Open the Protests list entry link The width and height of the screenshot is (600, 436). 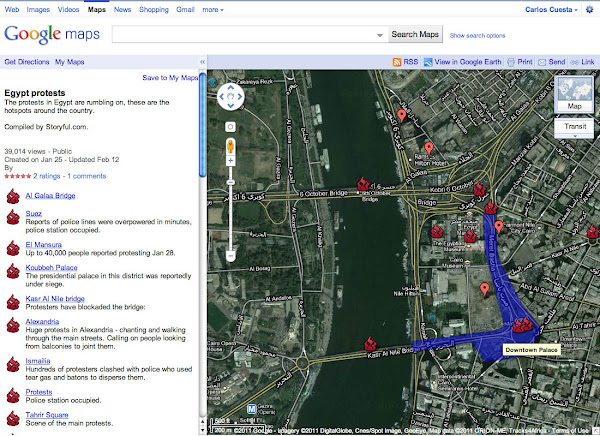(39, 392)
